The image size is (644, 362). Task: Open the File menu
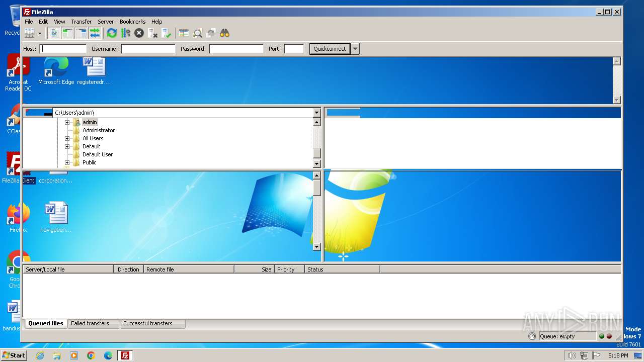[29, 22]
